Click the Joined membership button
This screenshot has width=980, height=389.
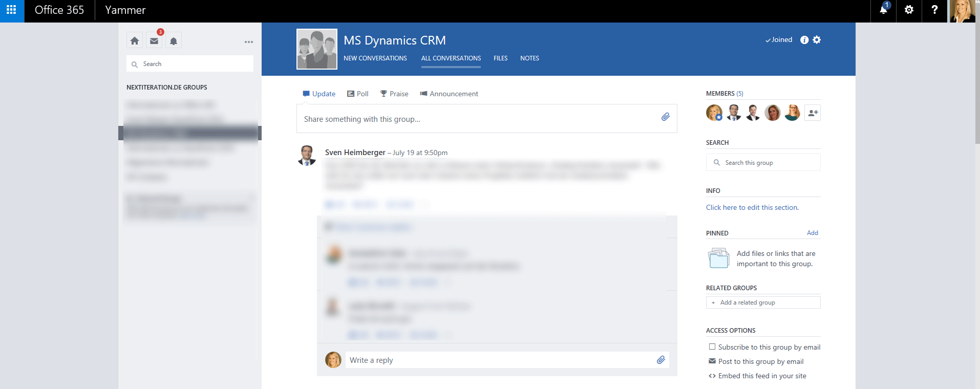(x=779, y=40)
